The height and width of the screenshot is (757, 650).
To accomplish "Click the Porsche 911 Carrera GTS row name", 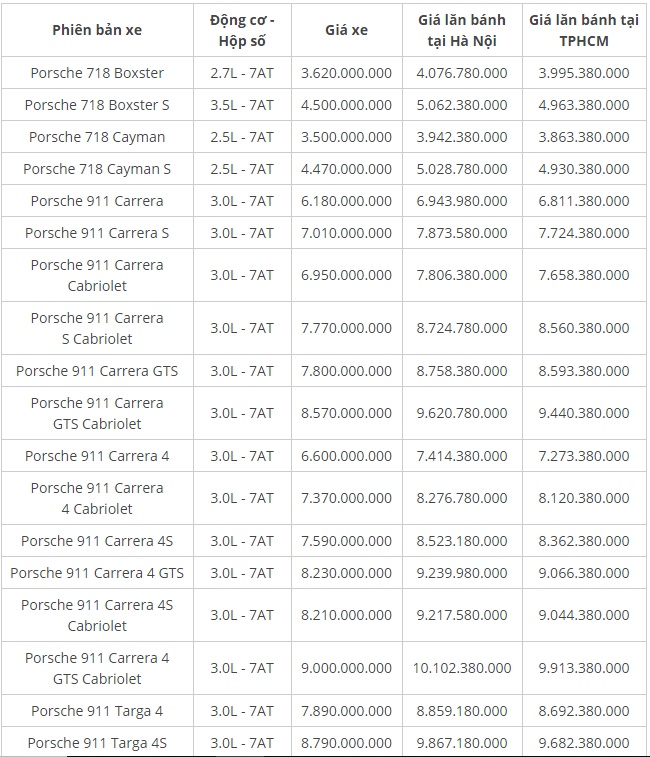I will point(97,371).
